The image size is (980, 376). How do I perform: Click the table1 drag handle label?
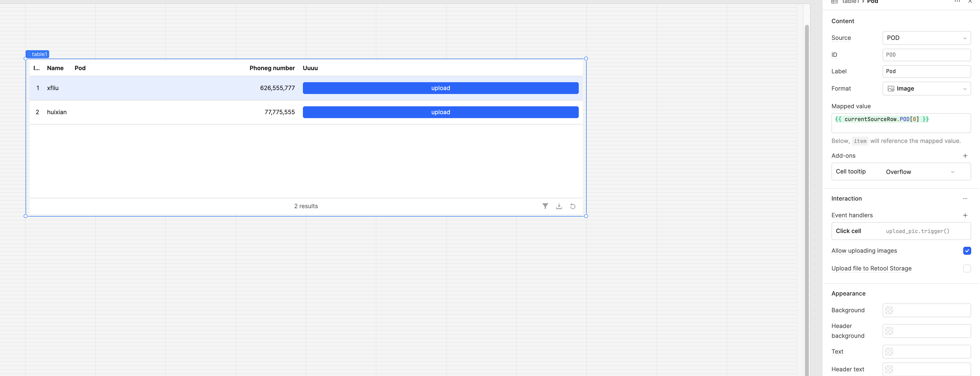(x=37, y=54)
